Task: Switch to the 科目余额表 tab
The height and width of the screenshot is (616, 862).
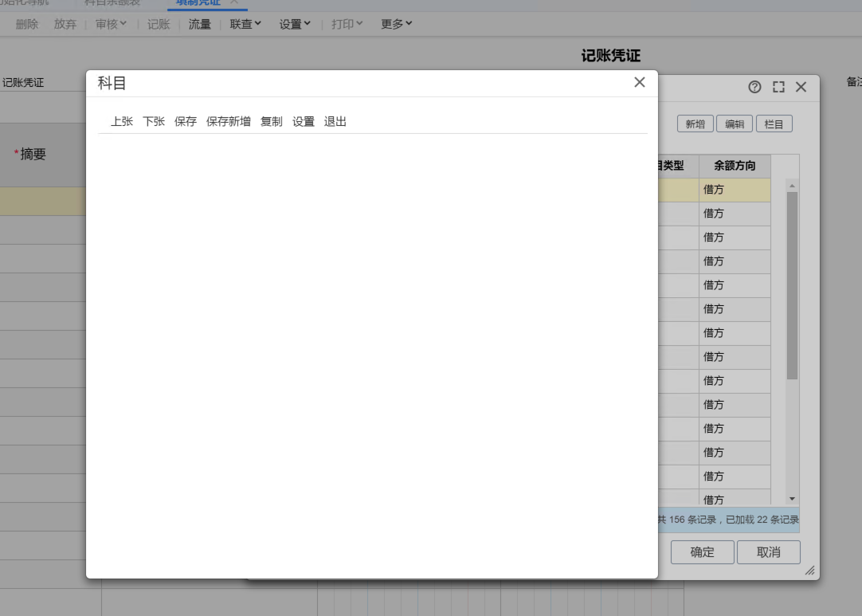Action: click(x=112, y=2)
